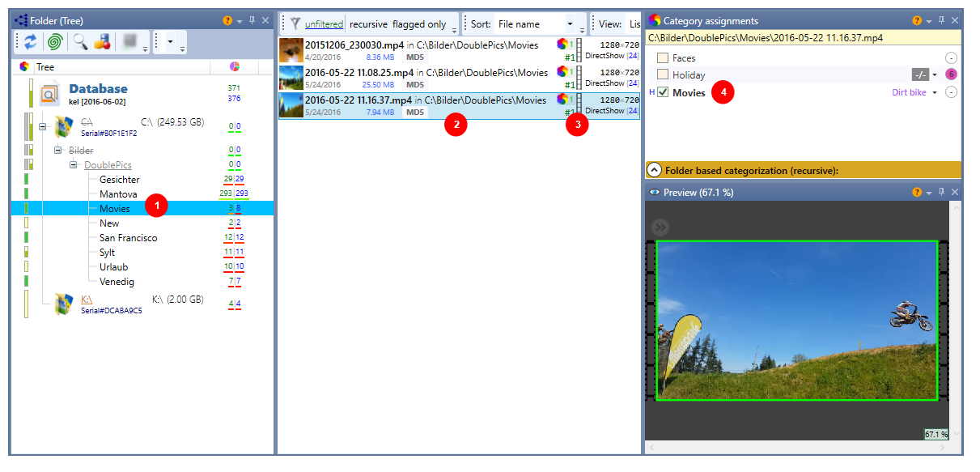Click MD5 label on 11.08.25.mp4 row
This screenshot has height=472, width=980.
[x=415, y=84]
